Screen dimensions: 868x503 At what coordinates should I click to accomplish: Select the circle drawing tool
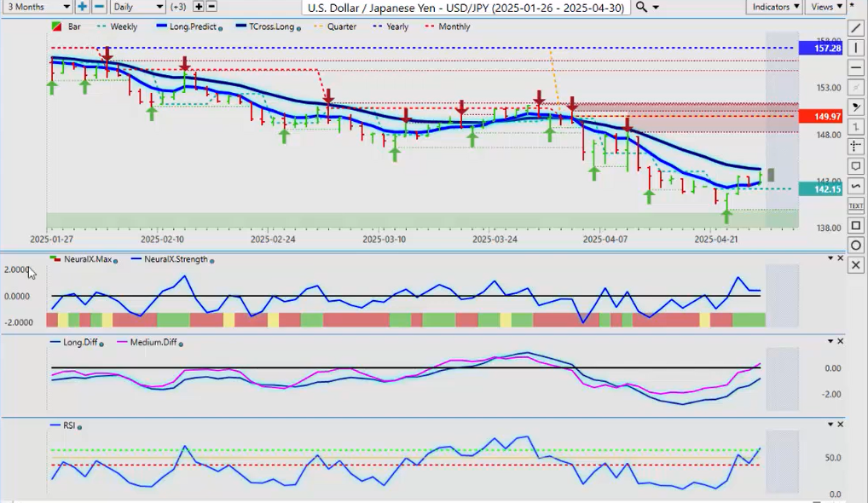pos(856,246)
